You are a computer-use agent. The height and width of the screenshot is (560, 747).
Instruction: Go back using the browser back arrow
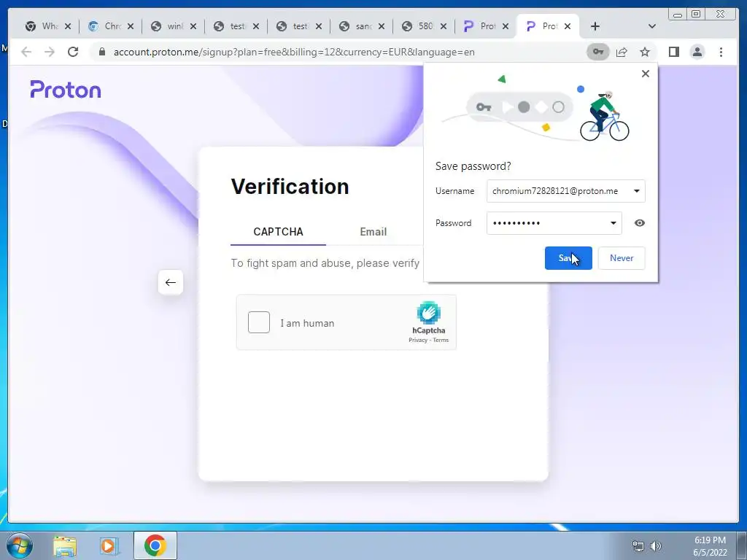(x=26, y=52)
